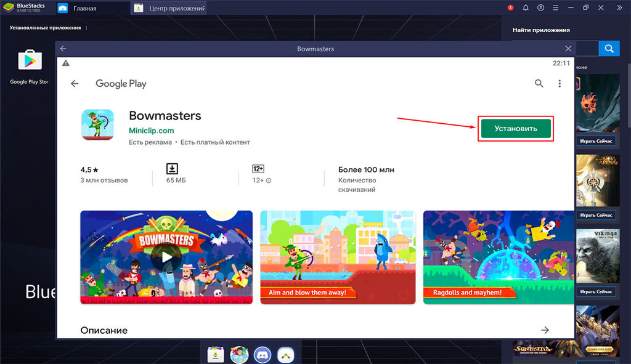Image resolution: width=631 pixels, height=364 pixels.
Task: Click the 3 млн отзывов text
Action: pos(104,180)
